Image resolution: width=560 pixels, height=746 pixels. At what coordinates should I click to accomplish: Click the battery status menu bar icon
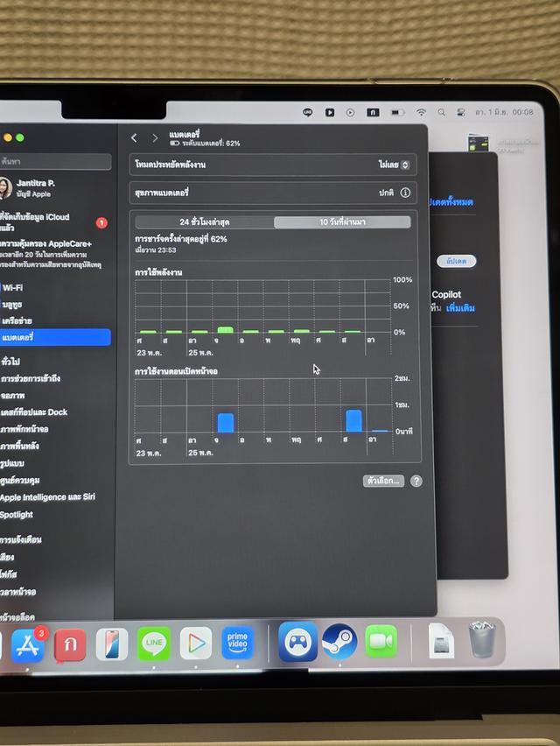397,112
